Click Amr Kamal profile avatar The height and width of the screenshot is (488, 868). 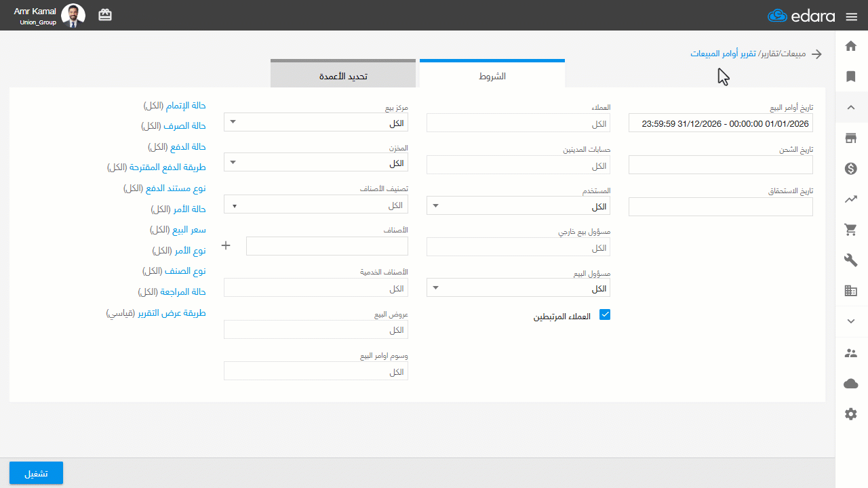[73, 15]
